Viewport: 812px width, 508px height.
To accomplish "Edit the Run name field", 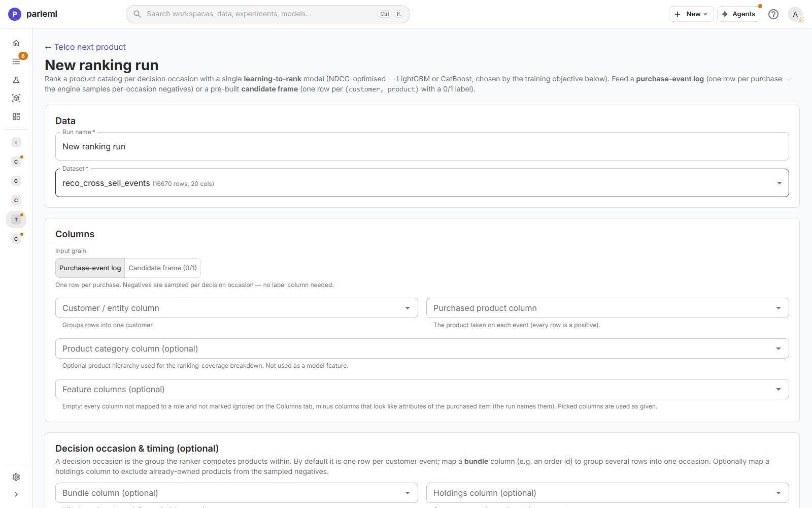I will [422, 146].
